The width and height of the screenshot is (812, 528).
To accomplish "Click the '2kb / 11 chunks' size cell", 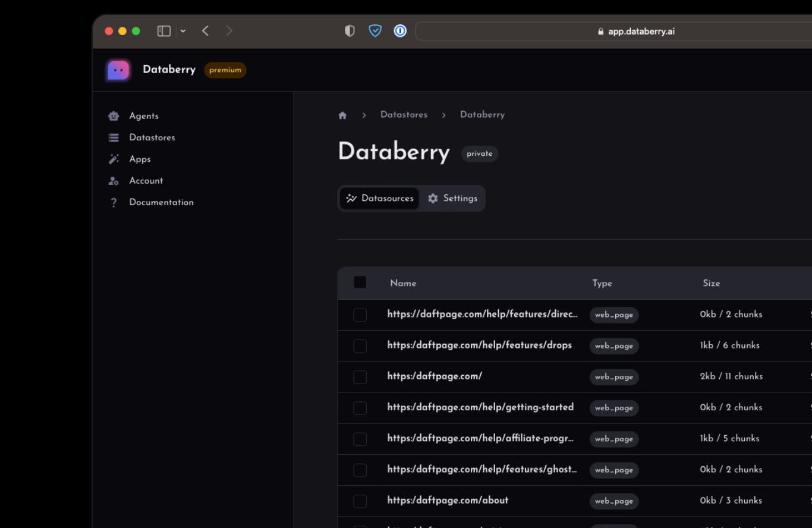I will click(731, 376).
